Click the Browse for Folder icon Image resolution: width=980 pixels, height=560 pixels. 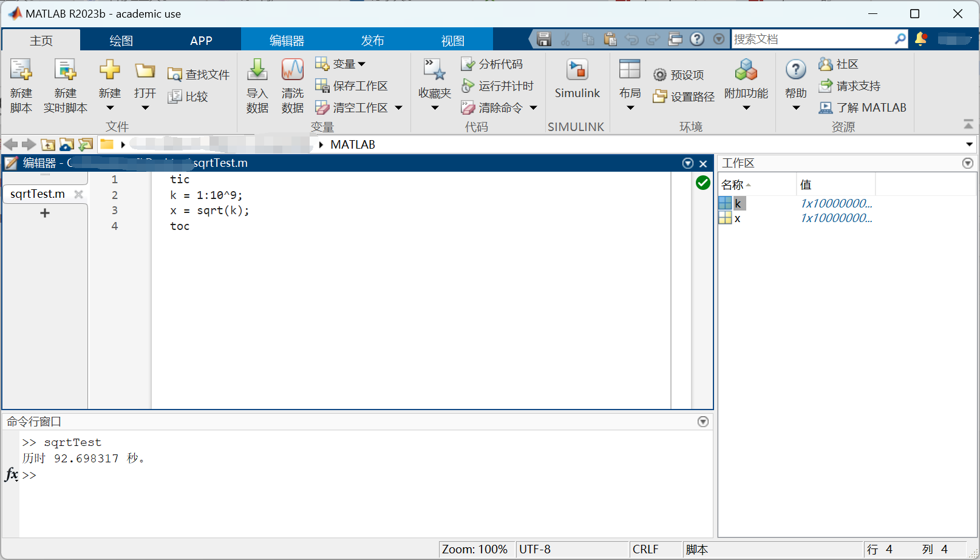[67, 144]
